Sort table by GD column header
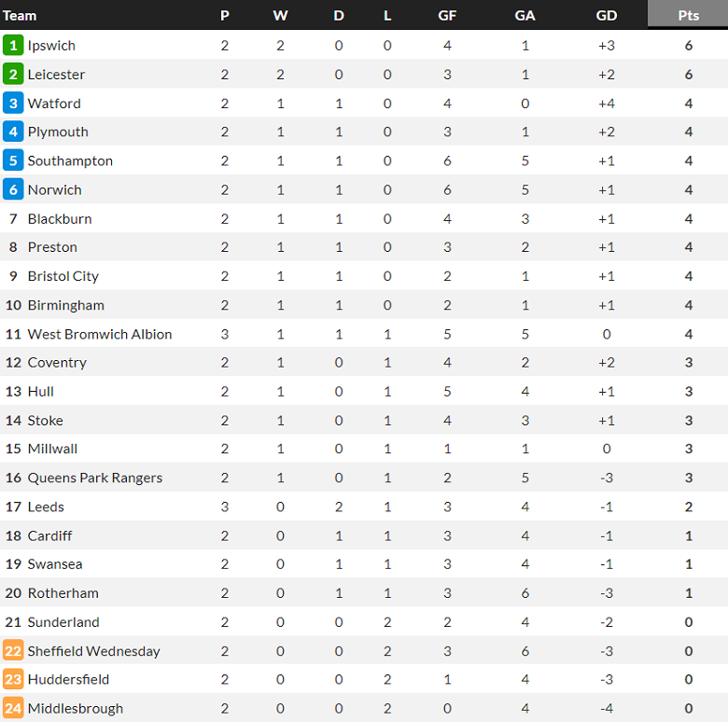728x722 pixels. (606, 15)
